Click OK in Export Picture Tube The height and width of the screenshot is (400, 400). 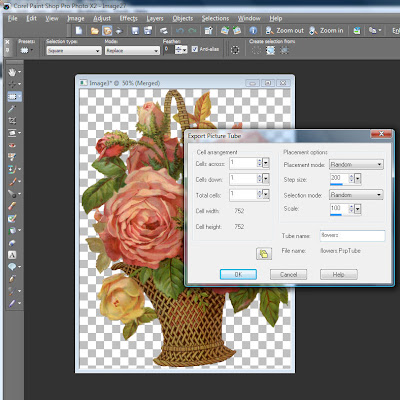pyautogui.click(x=238, y=275)
